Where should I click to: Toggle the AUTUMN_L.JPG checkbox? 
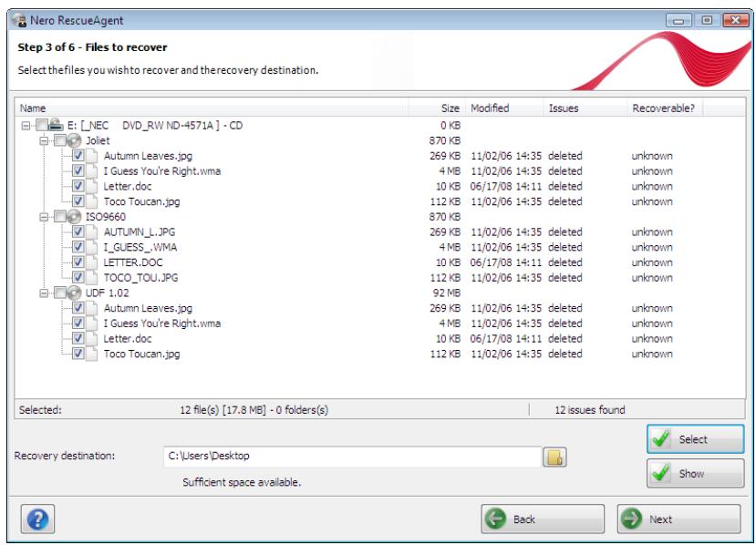point(78,231)
